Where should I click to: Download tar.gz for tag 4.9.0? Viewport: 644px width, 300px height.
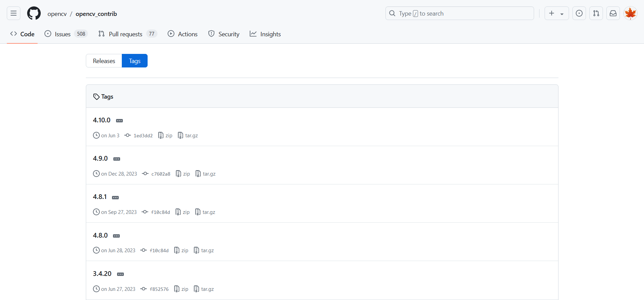[x=206, y=174]
